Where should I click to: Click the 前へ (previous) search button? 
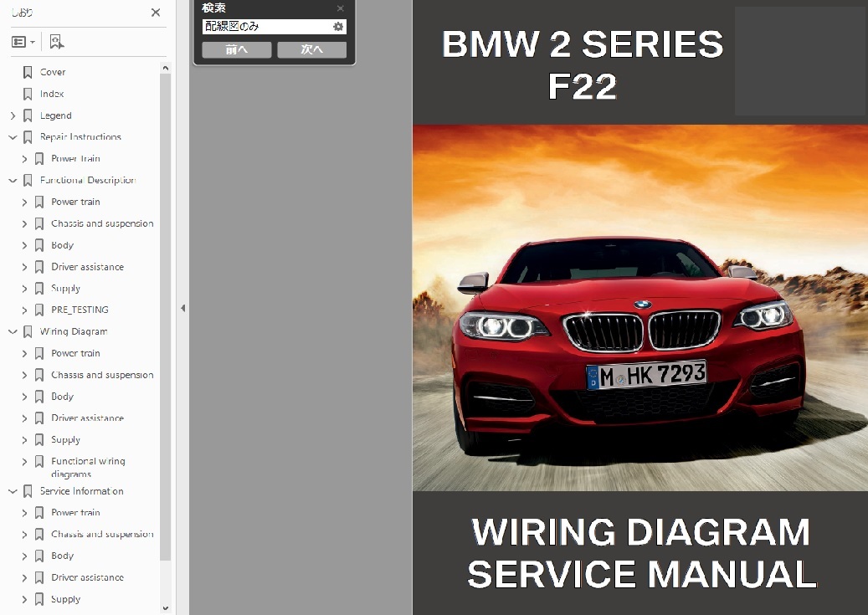(237, 50)
